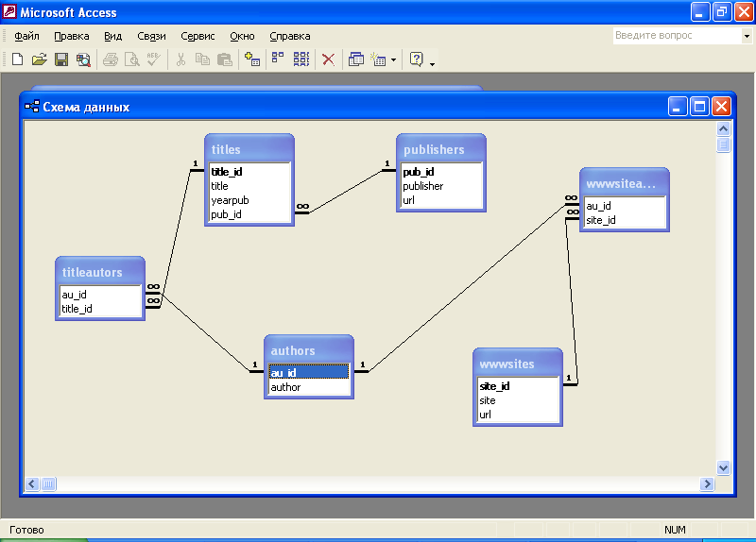Click the Microsoft Access title bar icon

pos(9,11)
